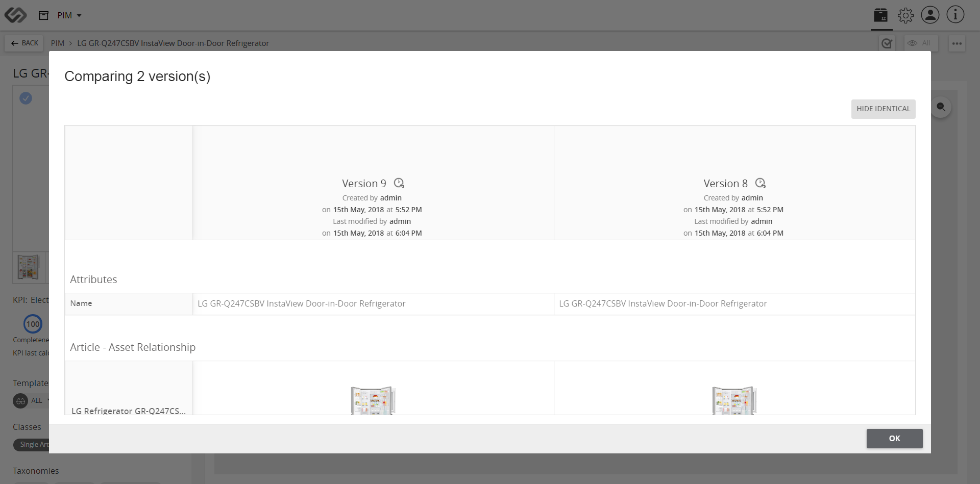Open the settings gear icon

[x=905, y=15]
